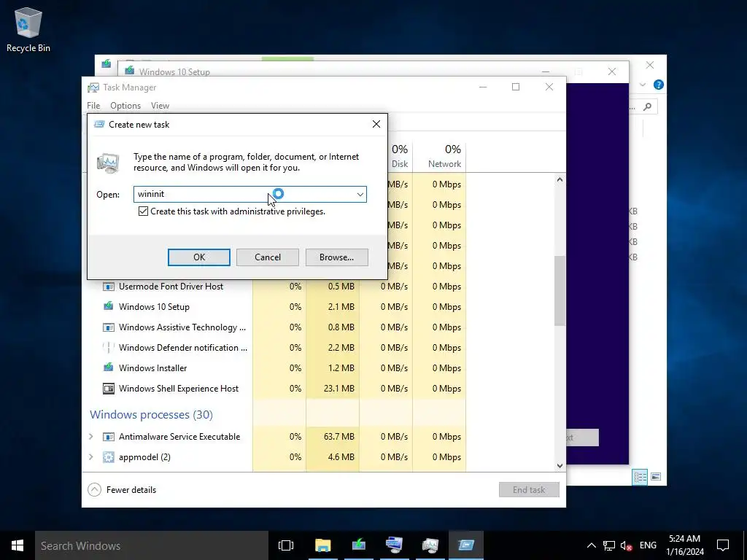
Task: Select the appmodel (2) row name
Action: [144, 457]
